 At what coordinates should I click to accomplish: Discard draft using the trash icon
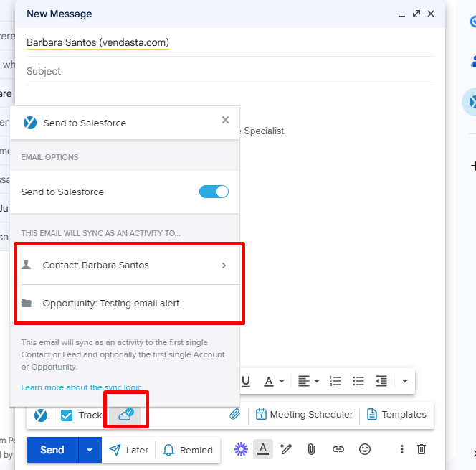(422, 449)
